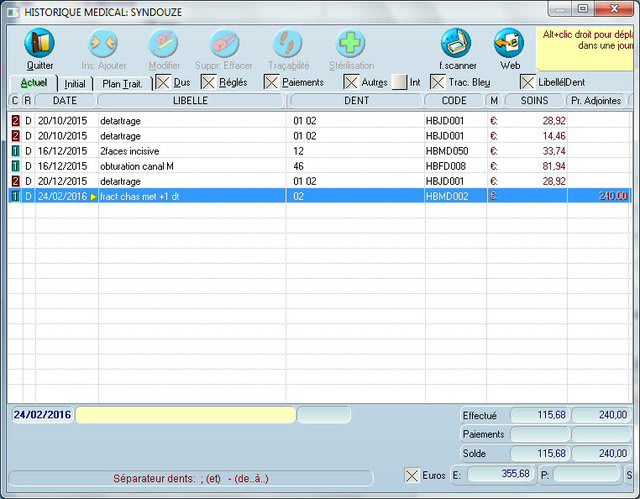Screen dimensions: 640x499
Task: Click the yellow label input field
Action: (185, 414)
